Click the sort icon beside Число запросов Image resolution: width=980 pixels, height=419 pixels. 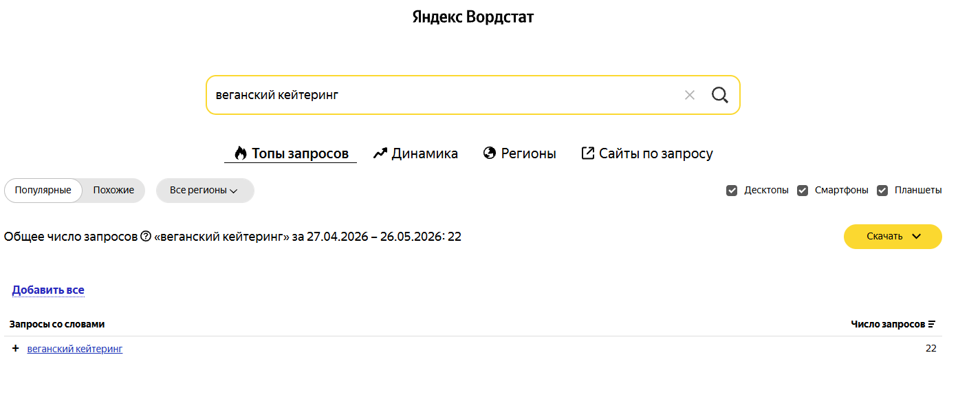[x=932, y=324]
